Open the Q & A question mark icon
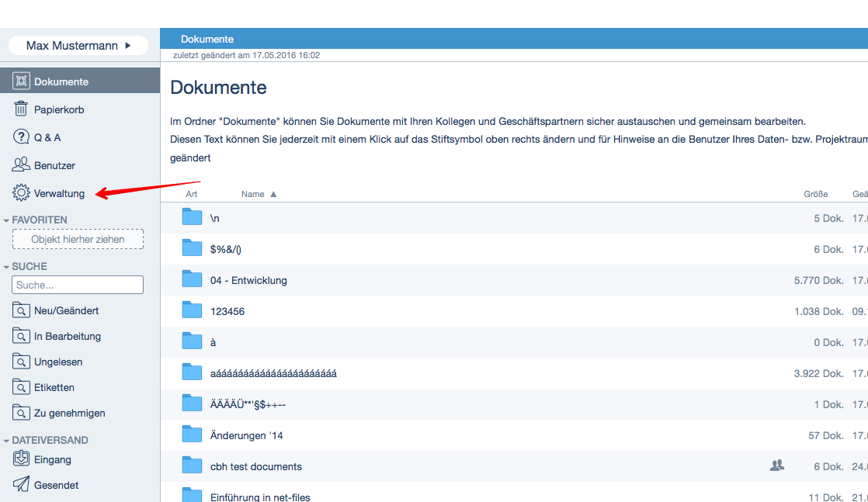 click(21, 137)
